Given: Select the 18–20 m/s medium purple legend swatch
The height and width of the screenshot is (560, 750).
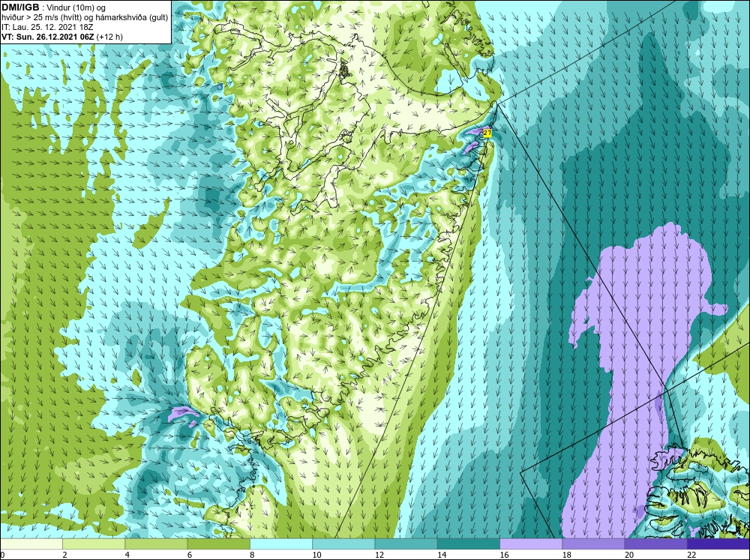Looking at the screenshot, I should click(593, 544).
